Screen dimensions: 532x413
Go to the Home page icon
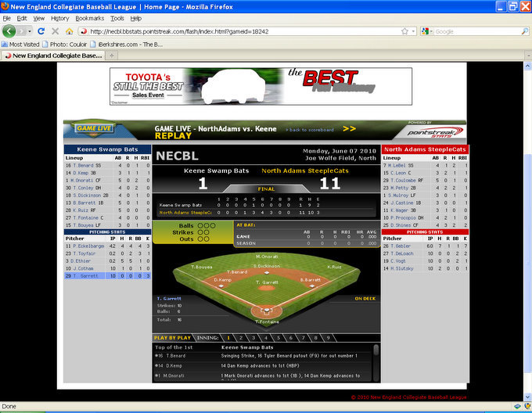(x=69, y=31)
